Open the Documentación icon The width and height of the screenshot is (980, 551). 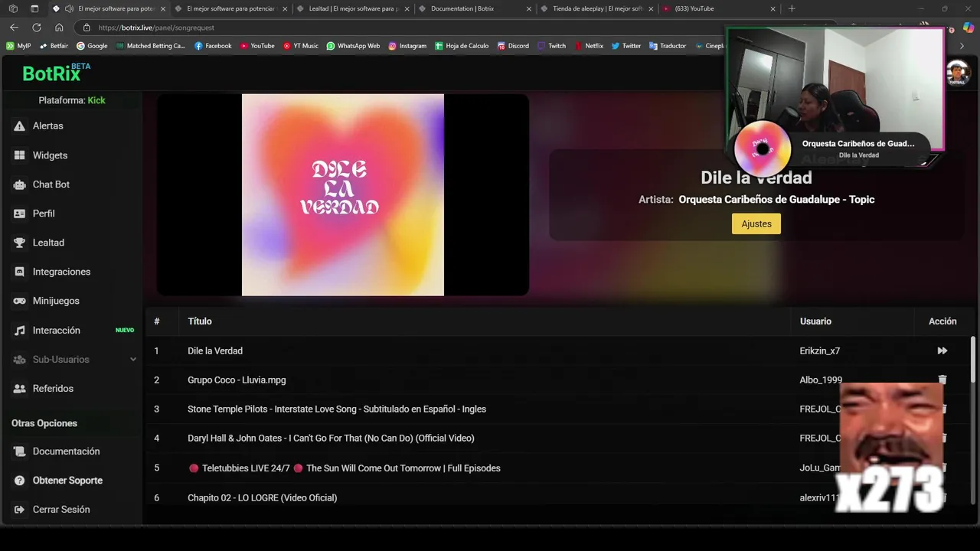19,452
